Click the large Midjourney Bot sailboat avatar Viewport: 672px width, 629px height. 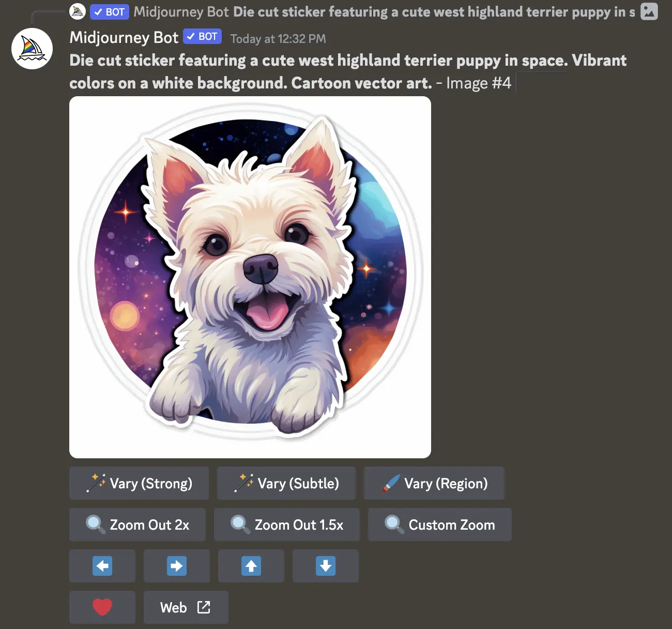pos(32,49)
